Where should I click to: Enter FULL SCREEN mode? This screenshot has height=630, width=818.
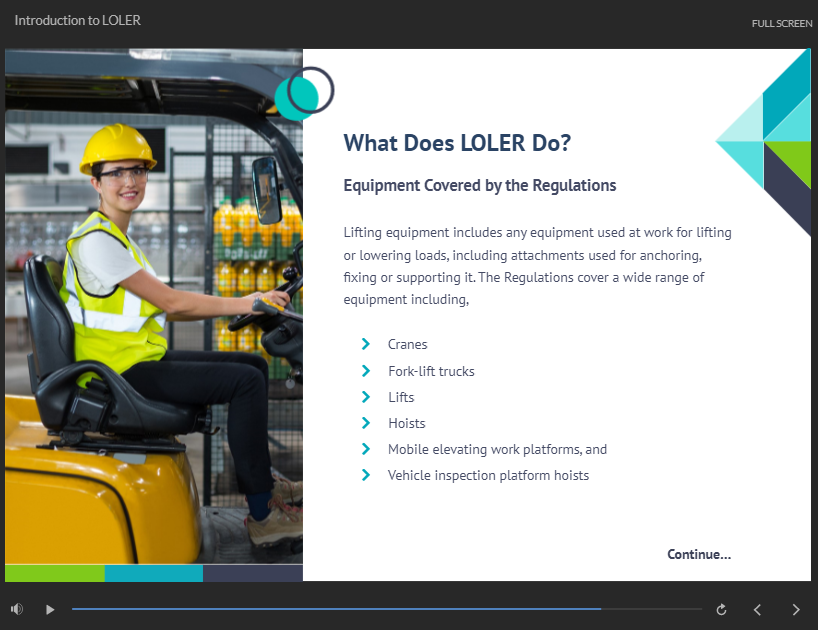(x=781, y=23)
